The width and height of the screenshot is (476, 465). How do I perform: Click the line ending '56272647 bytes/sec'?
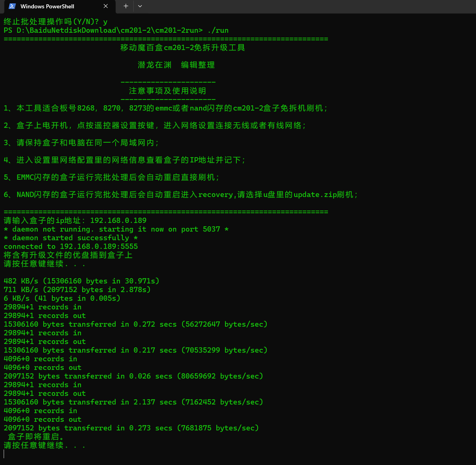[136, 324]
